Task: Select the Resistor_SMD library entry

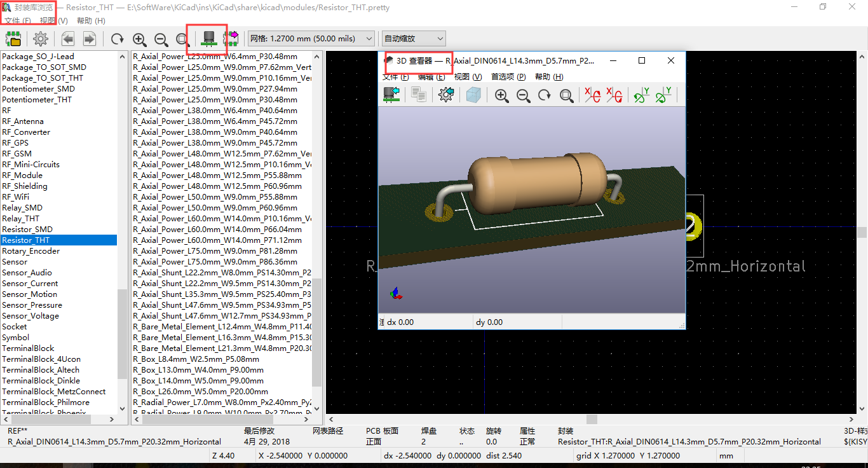Action: [28, 229]
